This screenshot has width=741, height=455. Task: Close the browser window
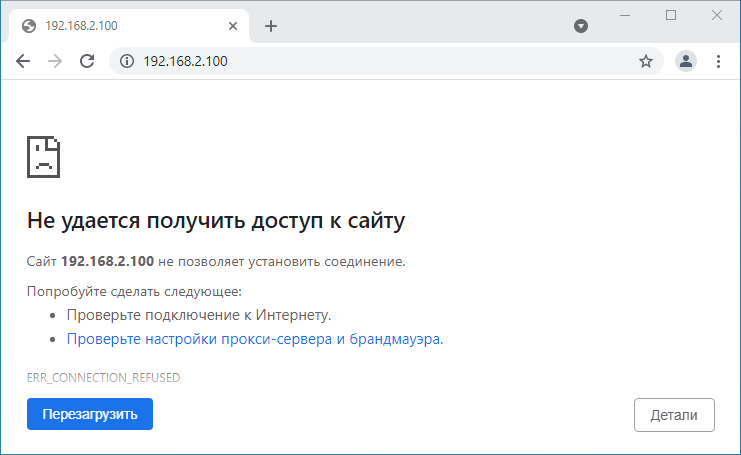[717, 16]
